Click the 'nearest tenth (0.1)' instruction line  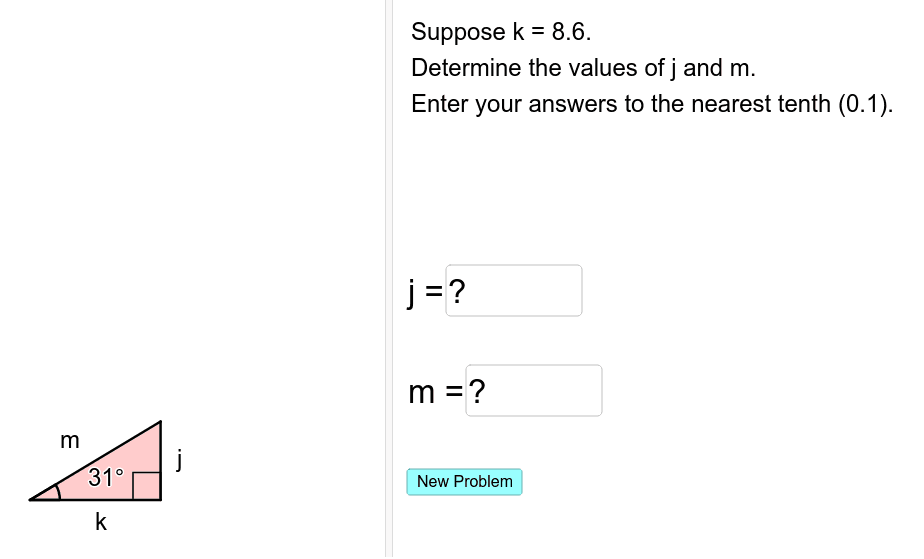click(652, 104)
